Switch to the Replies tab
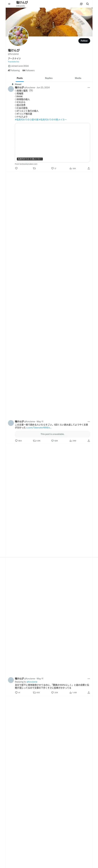The height and width of the screenshot is (868, 98). 49,78
